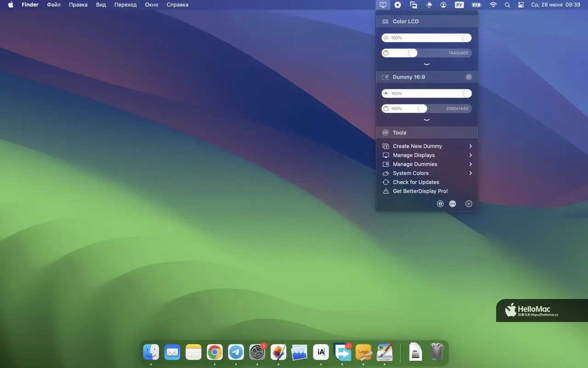The image size is (588, 368).
Task: Open the paintbrush drive app in Dock
Action: click(384, 352)
